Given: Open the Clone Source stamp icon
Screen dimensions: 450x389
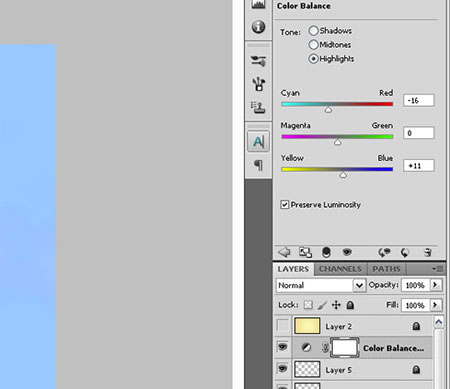Looking at the screenshot, I should click(258, 107).
